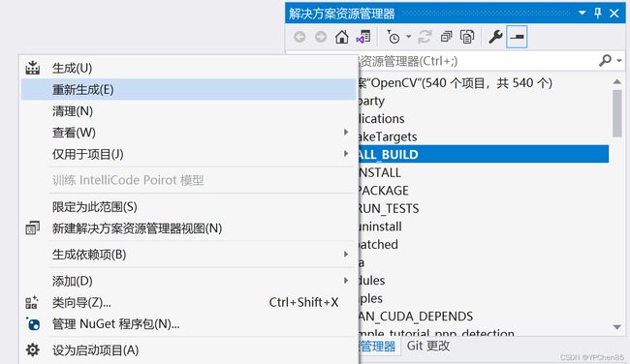Click the NuGet package manager icon
This screenshot has height=364, width=630.
[x=33, y=324]
